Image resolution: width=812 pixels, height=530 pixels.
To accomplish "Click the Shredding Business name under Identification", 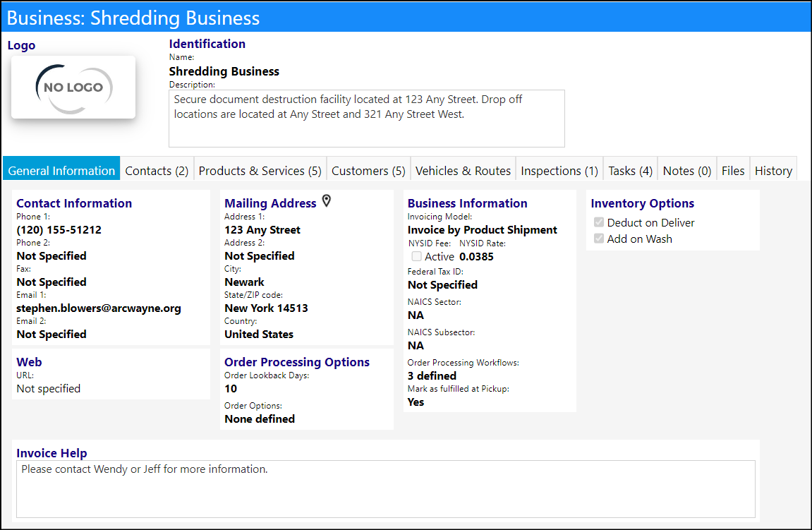I will coord(224,71).
